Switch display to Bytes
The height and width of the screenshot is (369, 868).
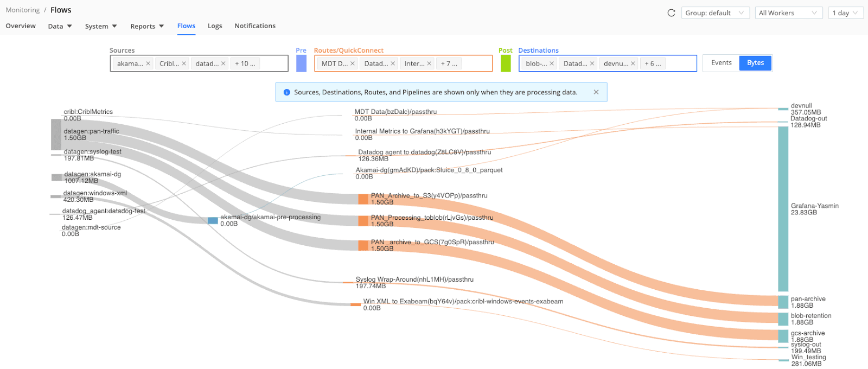click(x=755, y=63)
